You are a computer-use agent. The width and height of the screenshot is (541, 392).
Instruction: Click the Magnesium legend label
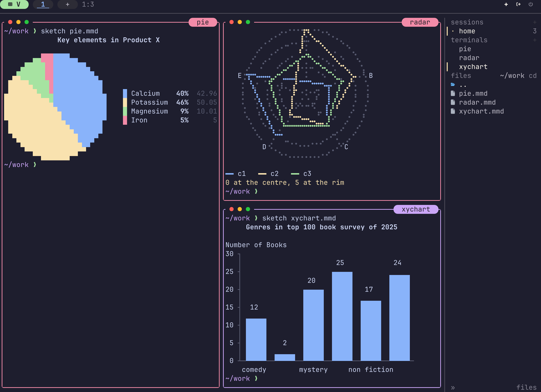(149, 111)
